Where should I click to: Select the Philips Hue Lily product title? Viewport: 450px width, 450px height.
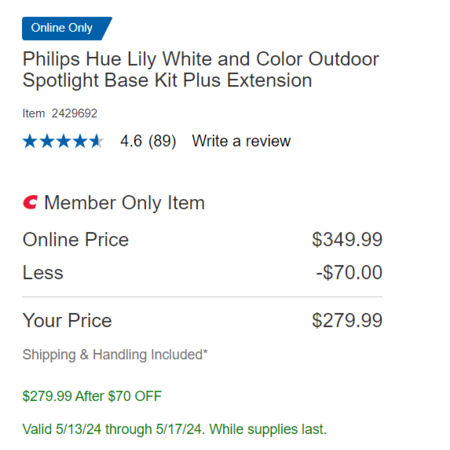click(x=201, y=69)
